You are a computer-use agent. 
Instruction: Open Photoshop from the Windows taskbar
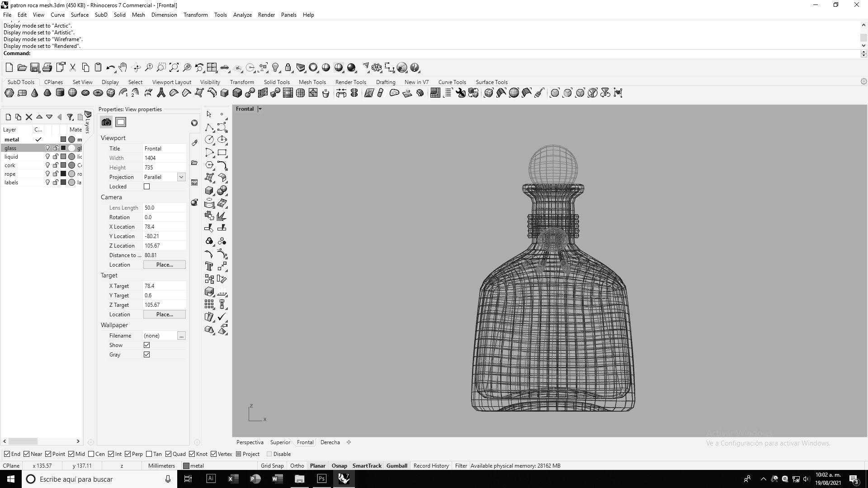pyautogui.click(x=321, y=479)
